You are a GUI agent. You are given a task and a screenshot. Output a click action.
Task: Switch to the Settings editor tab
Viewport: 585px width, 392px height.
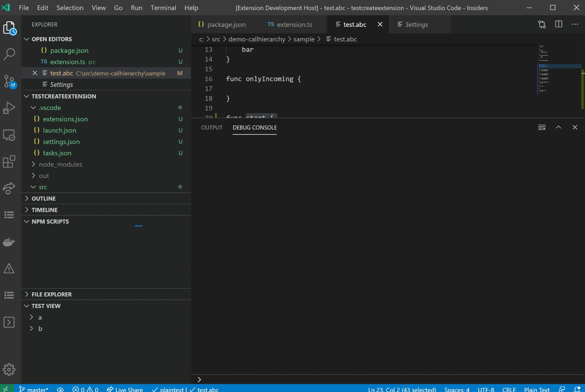420,24
